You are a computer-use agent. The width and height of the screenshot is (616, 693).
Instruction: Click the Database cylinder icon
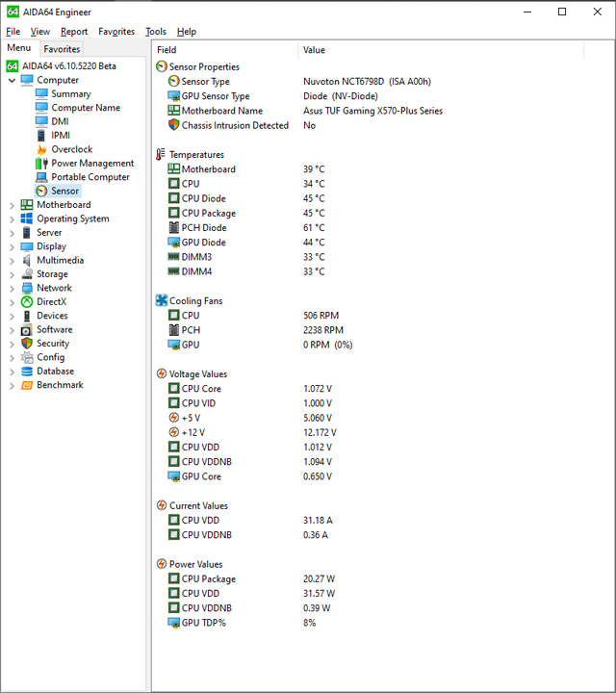click(27, 372)
